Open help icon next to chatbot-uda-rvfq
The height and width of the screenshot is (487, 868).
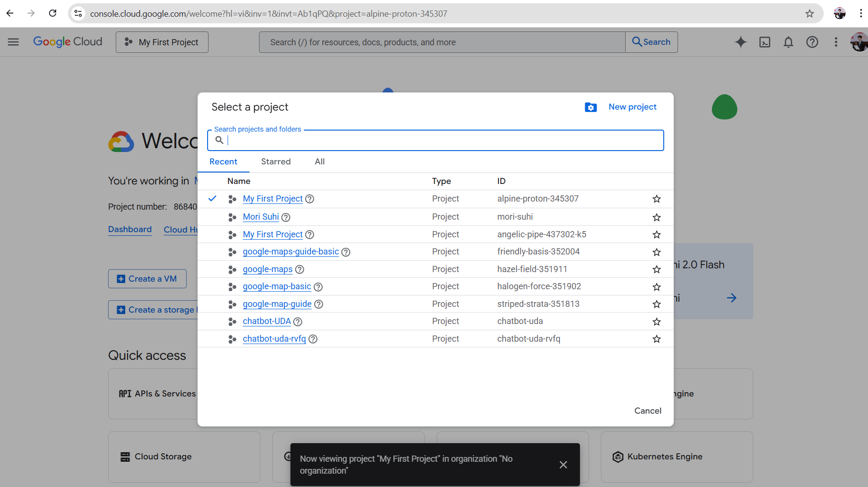pos(313,339)
